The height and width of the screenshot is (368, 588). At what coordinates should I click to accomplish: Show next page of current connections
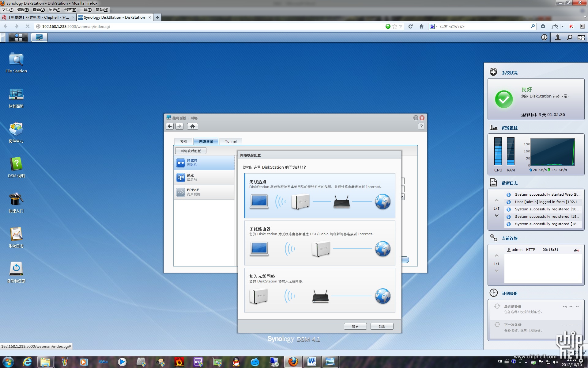pos(497,271)
